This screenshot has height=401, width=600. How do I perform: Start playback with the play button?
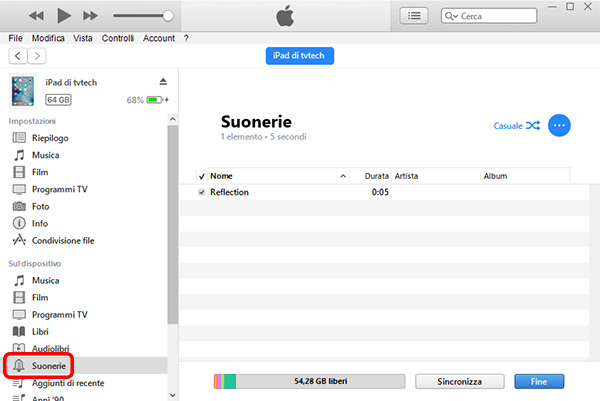[x=64, y=16]
